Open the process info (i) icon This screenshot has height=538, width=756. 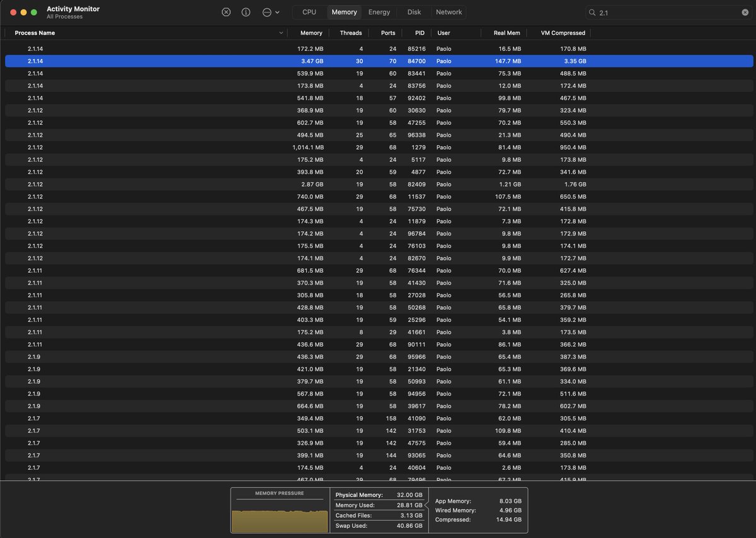pos(246,12)
